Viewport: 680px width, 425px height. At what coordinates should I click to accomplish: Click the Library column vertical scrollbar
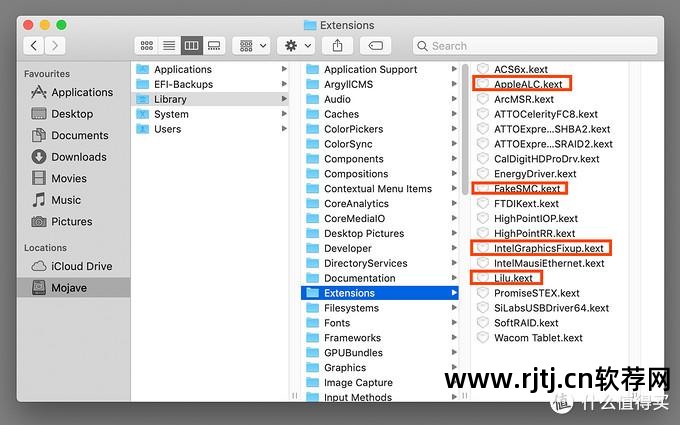pos(465,130)
